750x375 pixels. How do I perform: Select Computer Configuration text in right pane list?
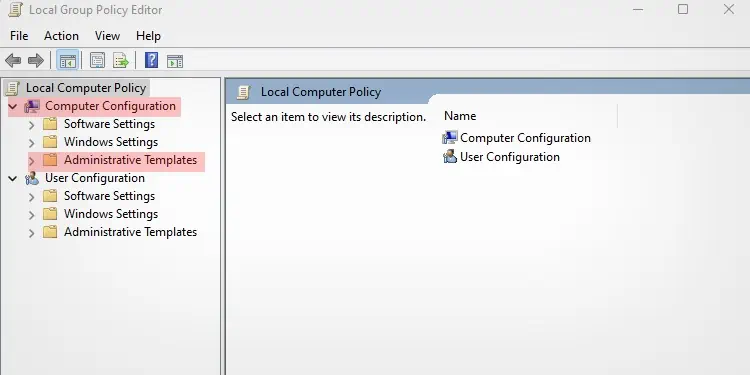pyautogui.click(x=525, y=138)
